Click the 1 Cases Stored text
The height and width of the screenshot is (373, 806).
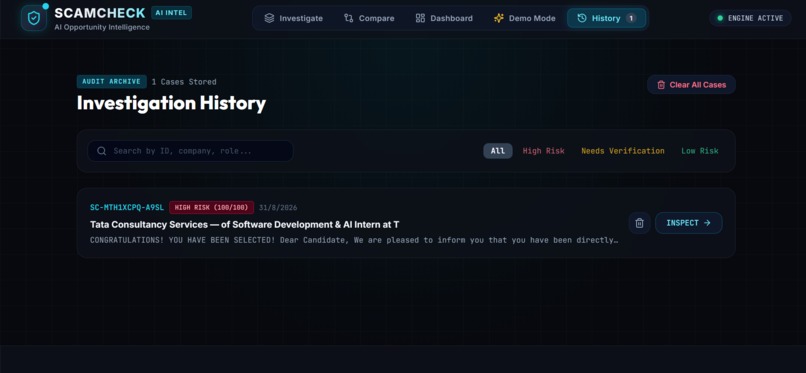[x=184, y=82]
